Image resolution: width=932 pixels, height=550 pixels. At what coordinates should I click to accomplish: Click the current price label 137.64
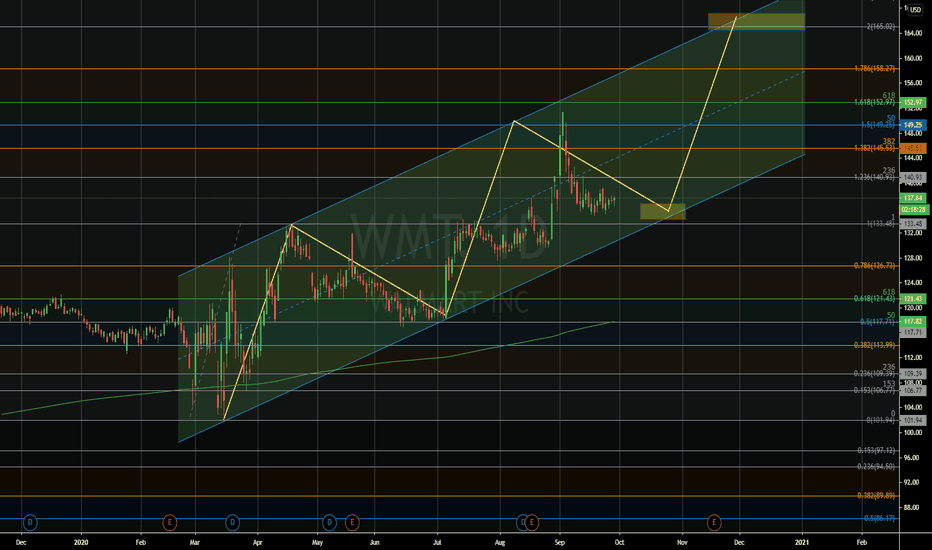pos(913,198)
